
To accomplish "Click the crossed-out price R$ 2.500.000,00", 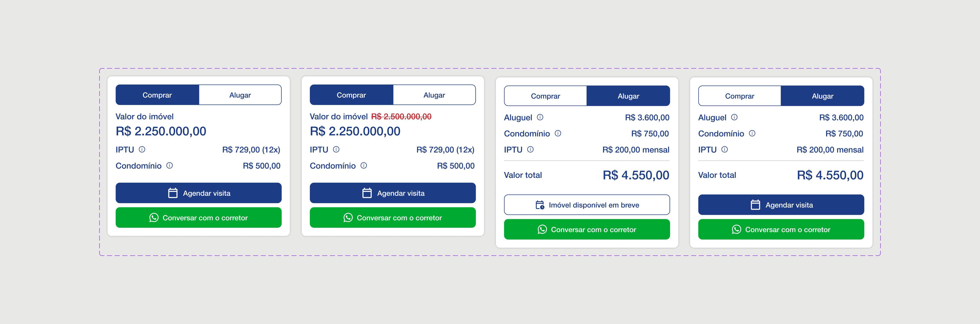I will 401,117.
